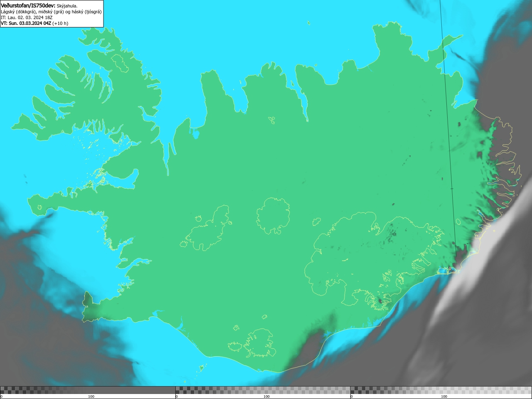The width and height of the screenshot is (532, 399).
Task: Click the "100" label under the middle gray scale
Action: click(266, 397)
